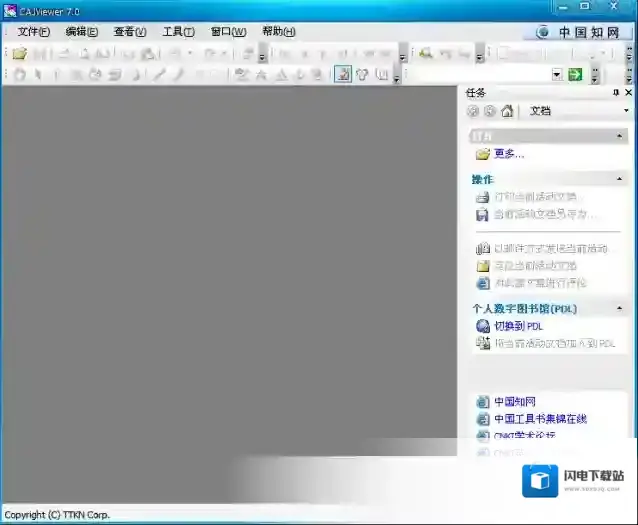The image size is (638, 525).
Task: Open the dropdown beside the green arrow
Action: 557,74
